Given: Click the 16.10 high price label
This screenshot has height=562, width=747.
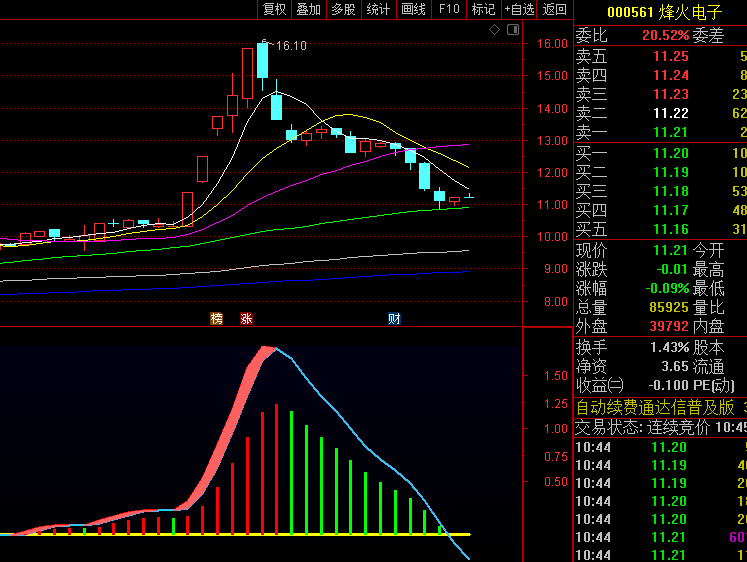Looking at the screenshot, I should pos(291,46).
